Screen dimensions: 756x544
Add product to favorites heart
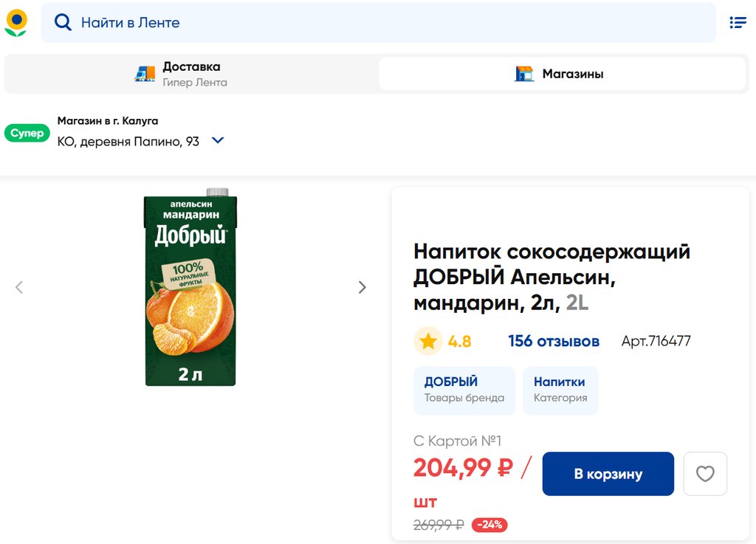coord(705,474)
